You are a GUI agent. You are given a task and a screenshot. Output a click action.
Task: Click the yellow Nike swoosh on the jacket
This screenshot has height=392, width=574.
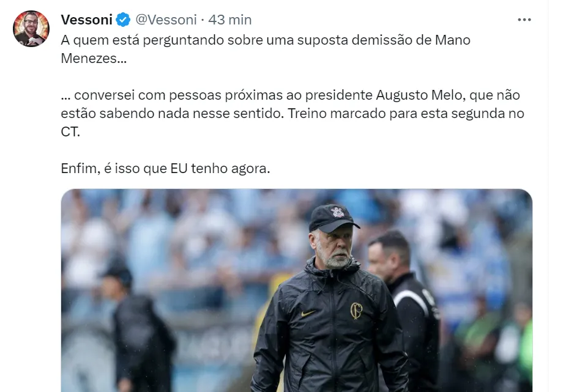pos(308,313)
